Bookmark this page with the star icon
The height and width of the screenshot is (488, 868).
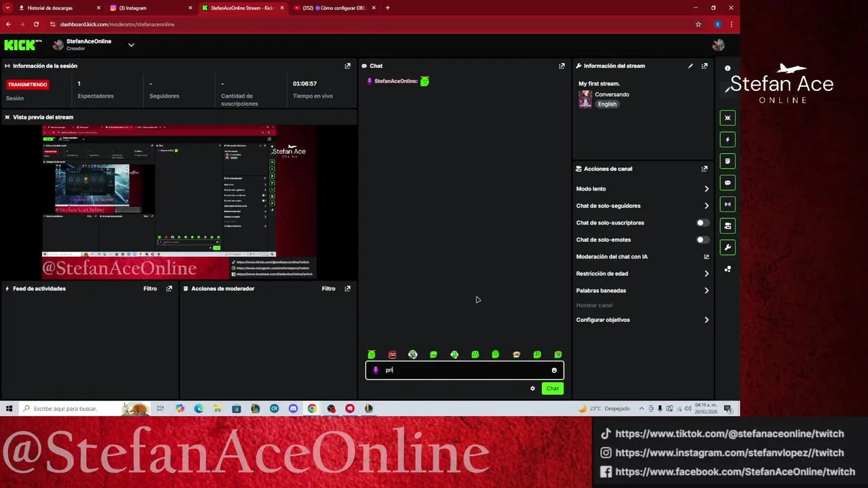tap(698, 24)
